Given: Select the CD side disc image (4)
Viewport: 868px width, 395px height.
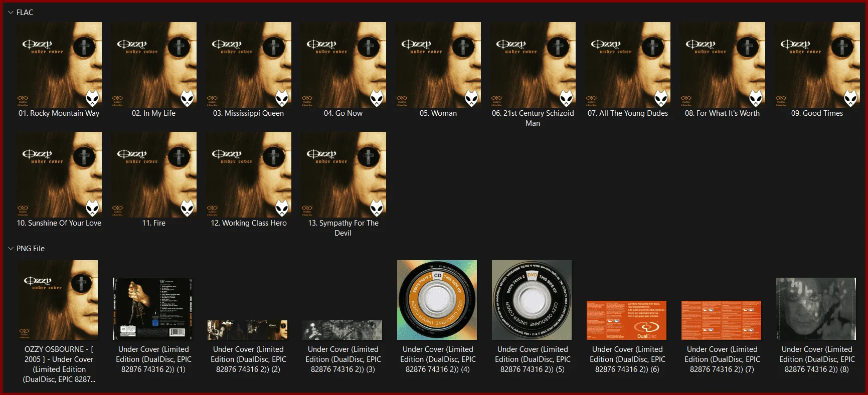Looking at the screenshot, I should (437, 300).
